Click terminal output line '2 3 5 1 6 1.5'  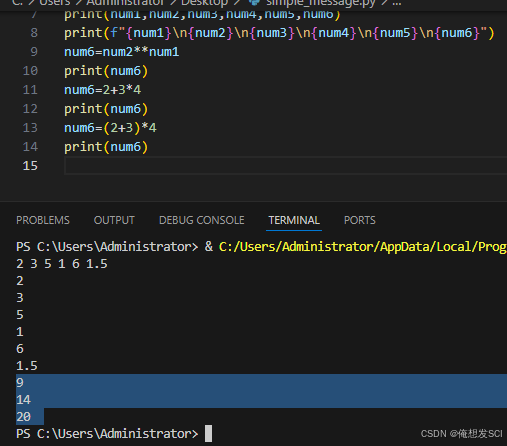pyautogui.click(x=62, y=264)
